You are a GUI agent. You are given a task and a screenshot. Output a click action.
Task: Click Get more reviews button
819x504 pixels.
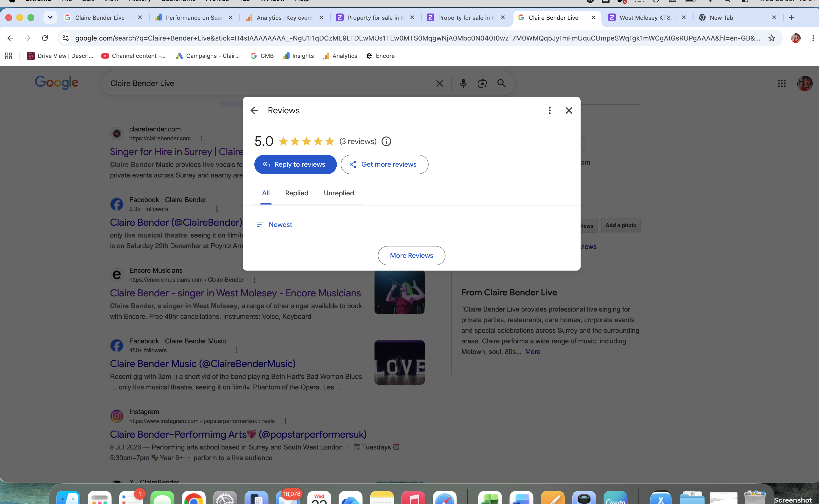[384, 164]
